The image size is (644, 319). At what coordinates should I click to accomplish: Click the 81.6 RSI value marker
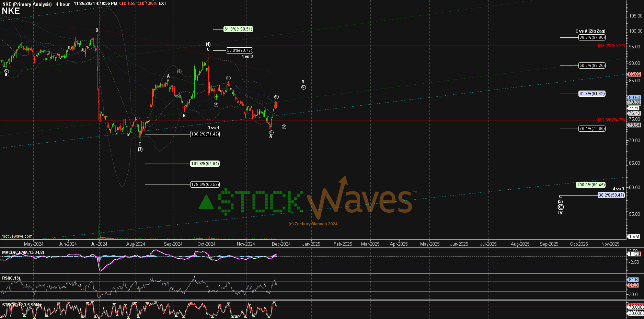point(633,280)
